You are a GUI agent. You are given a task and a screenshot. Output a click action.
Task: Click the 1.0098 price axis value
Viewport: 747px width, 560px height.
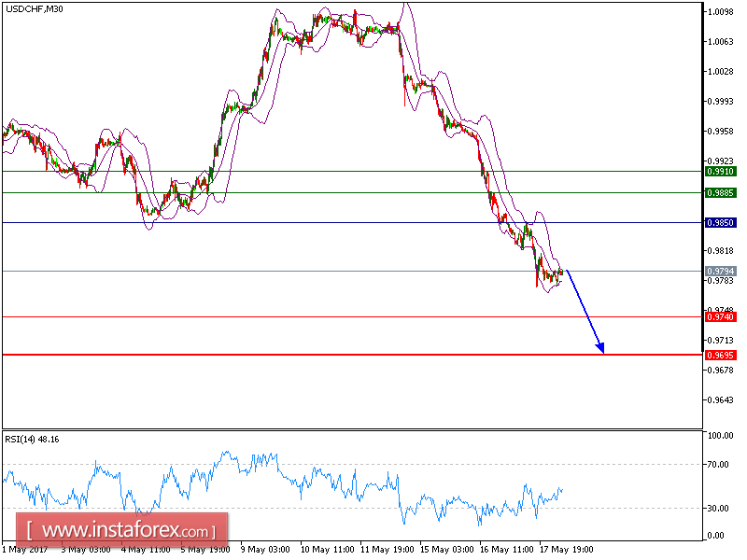(x=720, y=12)
